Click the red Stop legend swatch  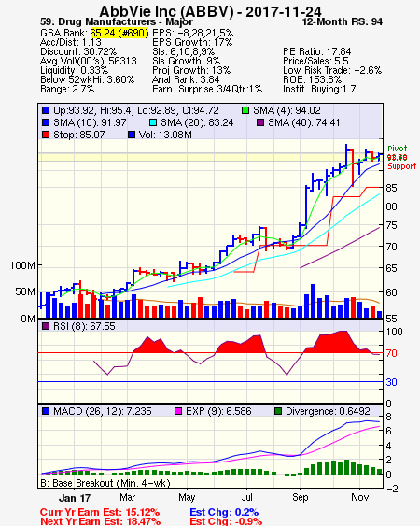(46, 135)
